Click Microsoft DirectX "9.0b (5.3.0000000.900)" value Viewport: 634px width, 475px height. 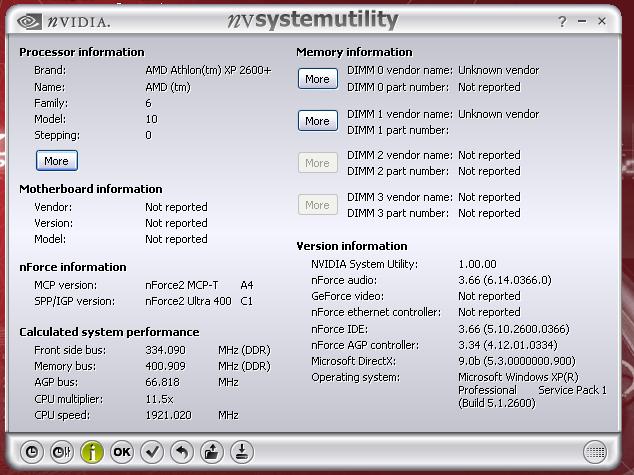click(517, 361)
